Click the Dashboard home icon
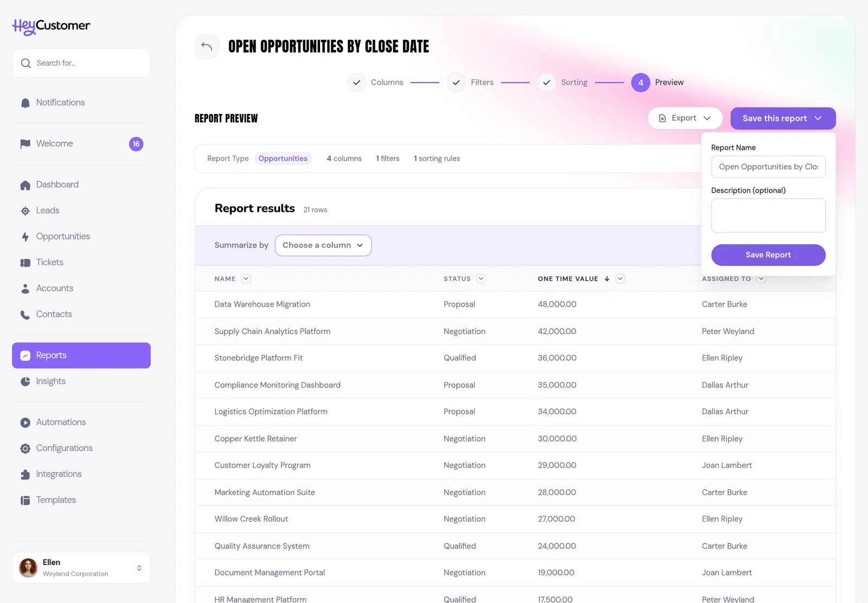Viewport: 868px width, 603px height. [x=25, y=185]
